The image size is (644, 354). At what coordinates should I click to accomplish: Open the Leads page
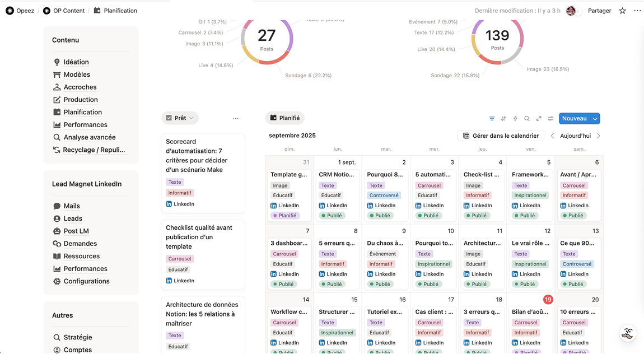point(73,218)
